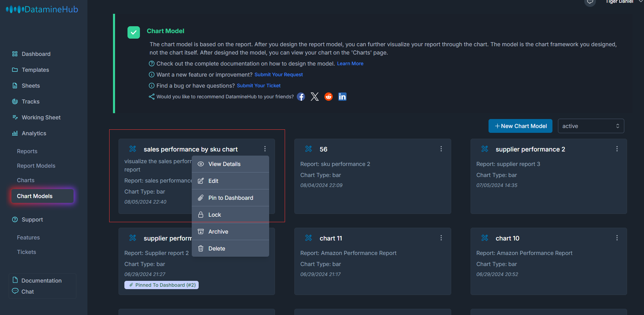Open Templates in the sidebar
This screenshot has width=644, height=315.
35,70
